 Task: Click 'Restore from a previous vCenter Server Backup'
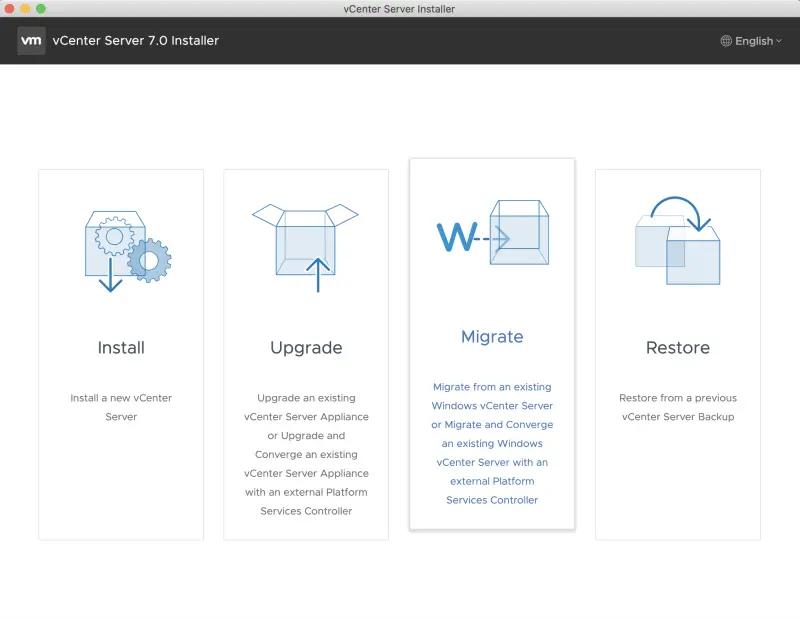click(678, 407)
